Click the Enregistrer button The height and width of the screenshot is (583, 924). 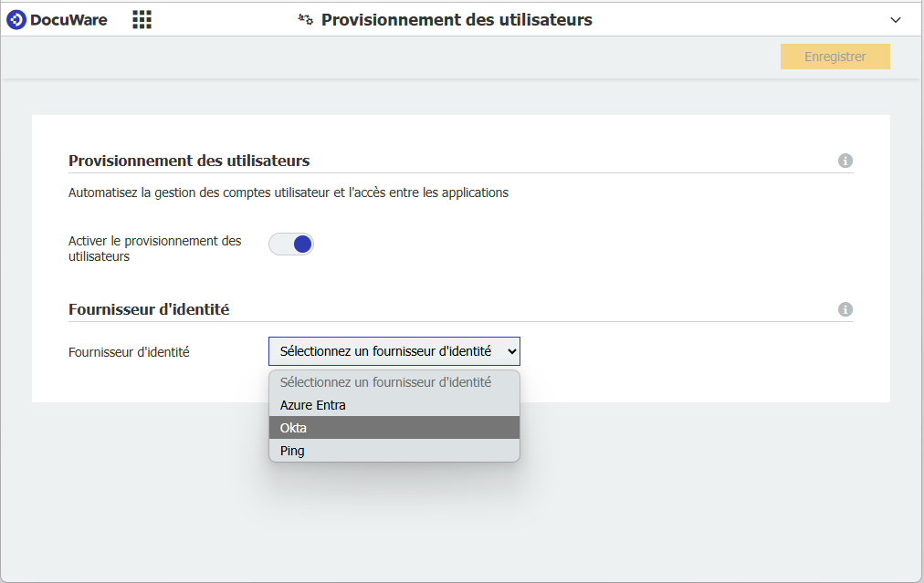(835, 57)
